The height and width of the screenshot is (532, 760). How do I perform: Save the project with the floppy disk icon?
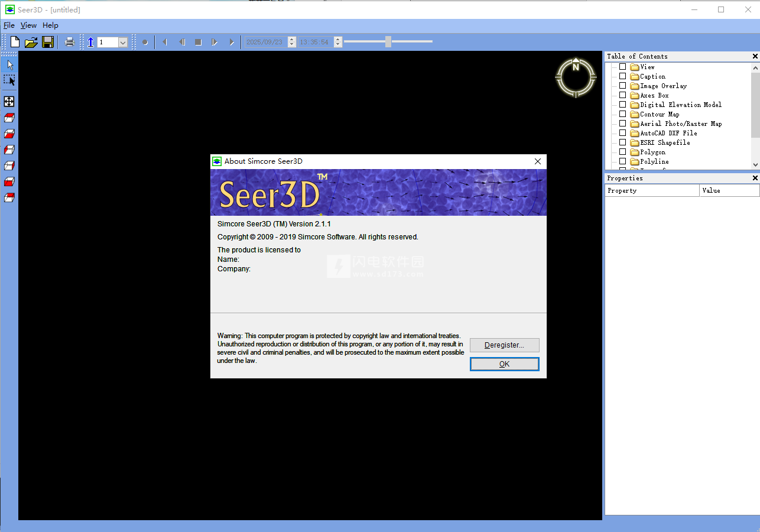click(x=48, y=42)
